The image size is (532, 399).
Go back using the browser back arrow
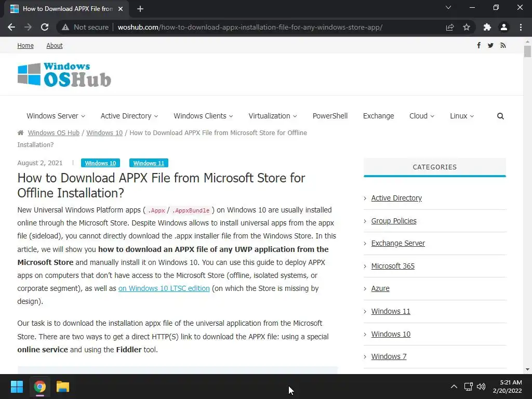tap(11, 27)
